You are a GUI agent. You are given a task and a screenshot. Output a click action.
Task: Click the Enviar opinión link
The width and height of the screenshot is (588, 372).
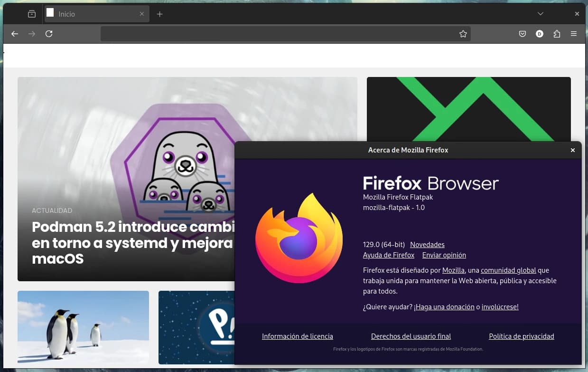tap(444, 255)
